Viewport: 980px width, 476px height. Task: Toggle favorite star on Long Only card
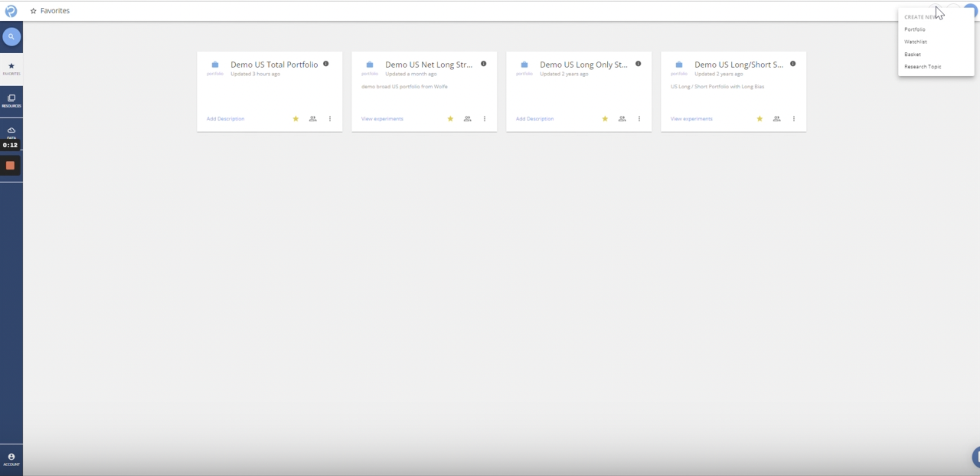(x=605, y=119)
